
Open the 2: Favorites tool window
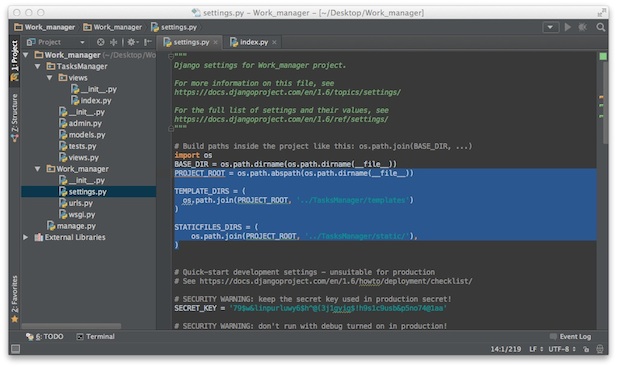coord(15,299)
